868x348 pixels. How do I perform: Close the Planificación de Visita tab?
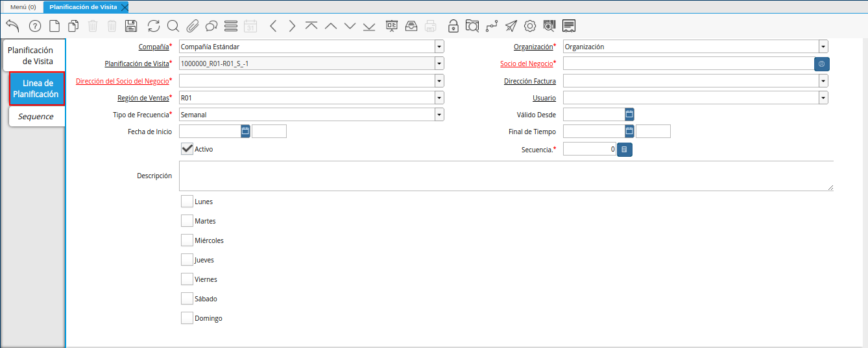click(x=125, y=6)
